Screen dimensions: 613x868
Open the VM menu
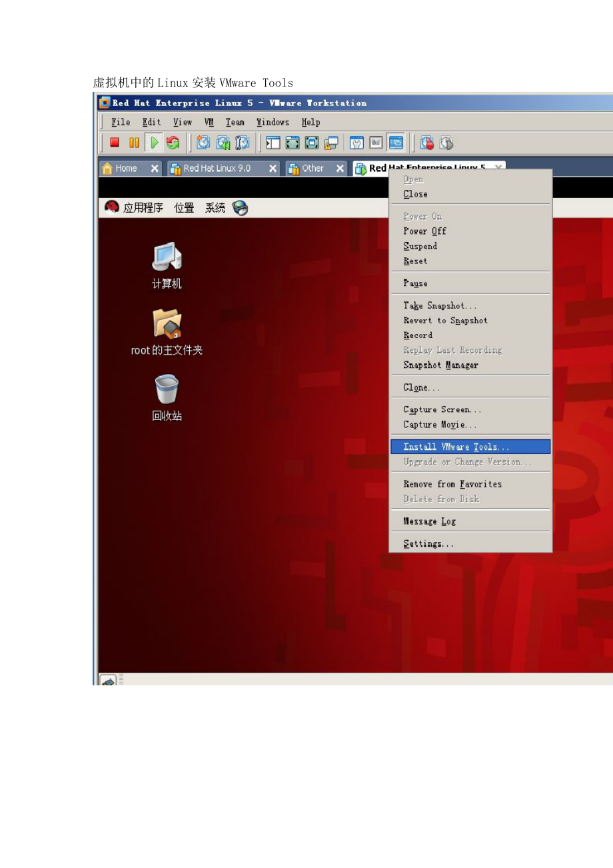pos(209,121)
